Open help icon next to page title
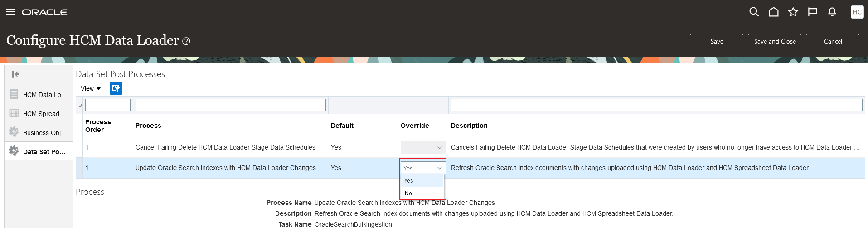 [186, 41]
